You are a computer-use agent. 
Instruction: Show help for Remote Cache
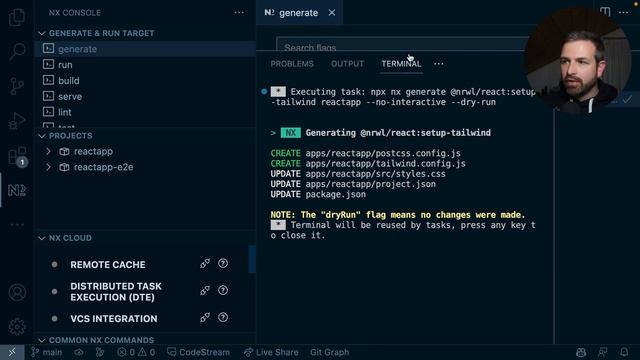coord(223,263)
